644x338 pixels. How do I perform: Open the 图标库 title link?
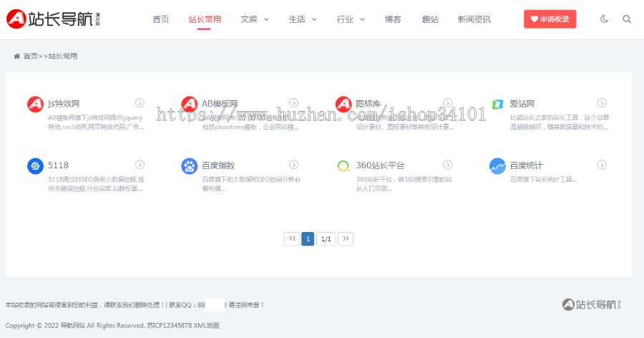tap(368, 104)
